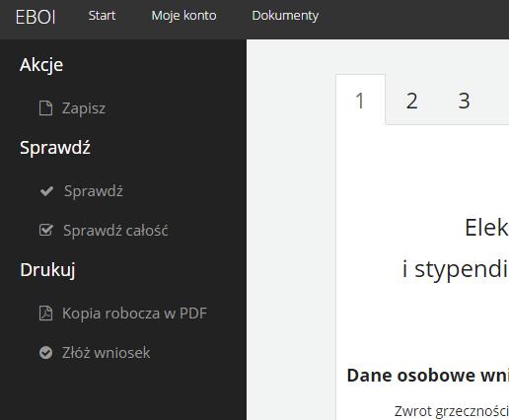
Task: Switch to tab 1
Action: 360,100
